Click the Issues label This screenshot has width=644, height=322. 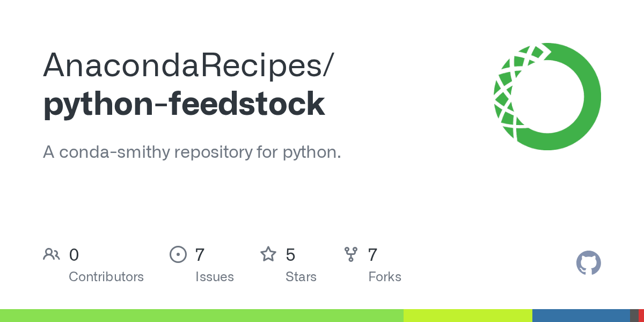(x=215, y=277)
